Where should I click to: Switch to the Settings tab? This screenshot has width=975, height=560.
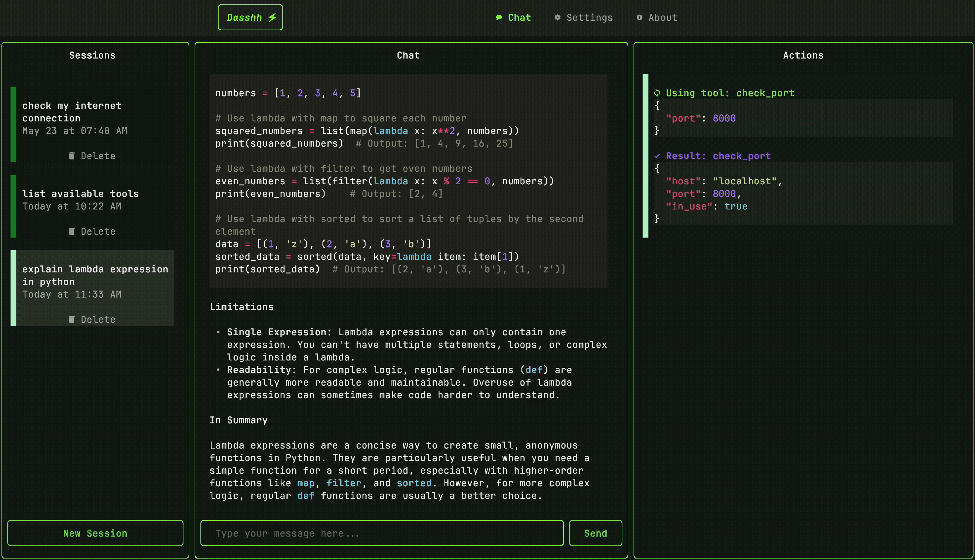583,18
